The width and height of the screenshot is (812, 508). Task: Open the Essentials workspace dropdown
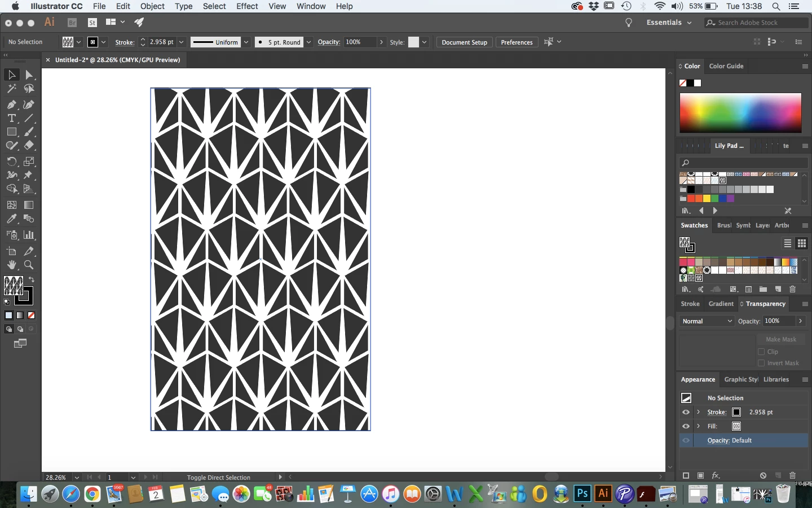[x=669, y=23]
